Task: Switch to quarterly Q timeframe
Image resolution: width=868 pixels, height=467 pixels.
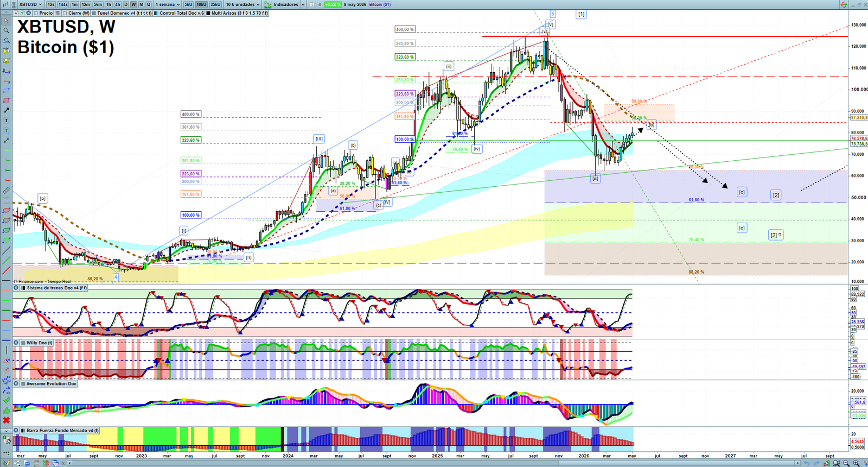Action: tap(148, 4)
